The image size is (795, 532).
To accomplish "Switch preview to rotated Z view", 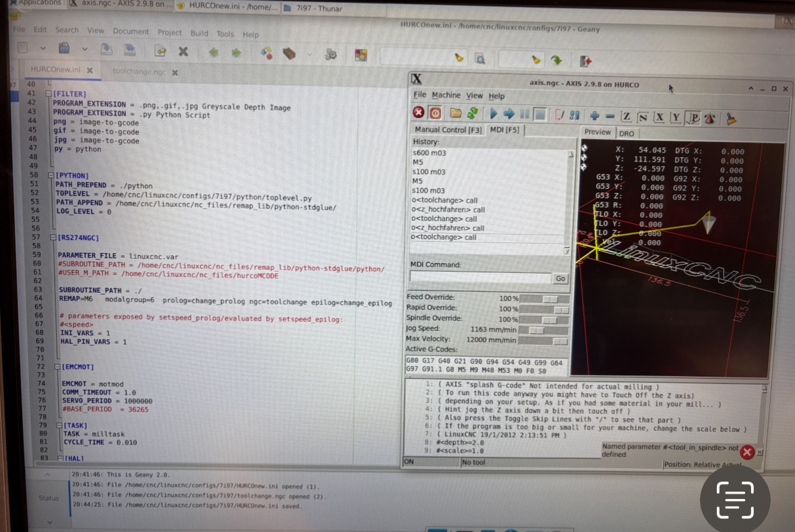I will point(643,117).
